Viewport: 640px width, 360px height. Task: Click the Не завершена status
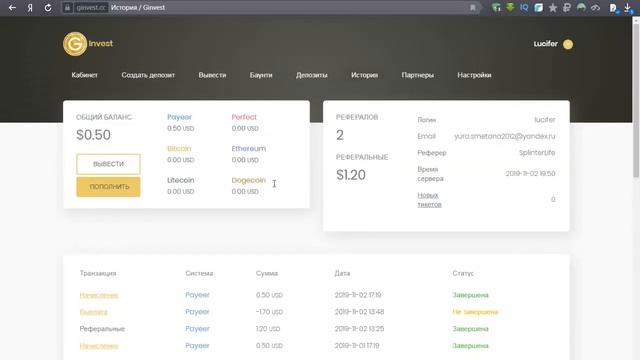pos(475,312)
